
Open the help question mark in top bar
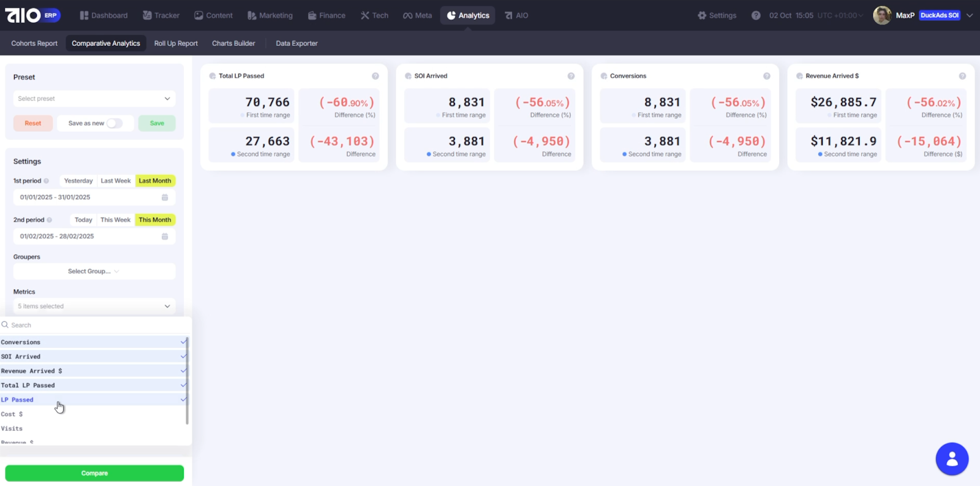click(756, 15)
